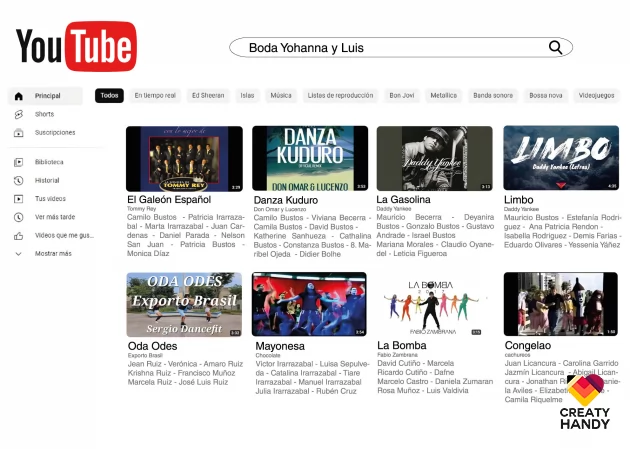Click the Historial clock icon

tap(18, 181)
